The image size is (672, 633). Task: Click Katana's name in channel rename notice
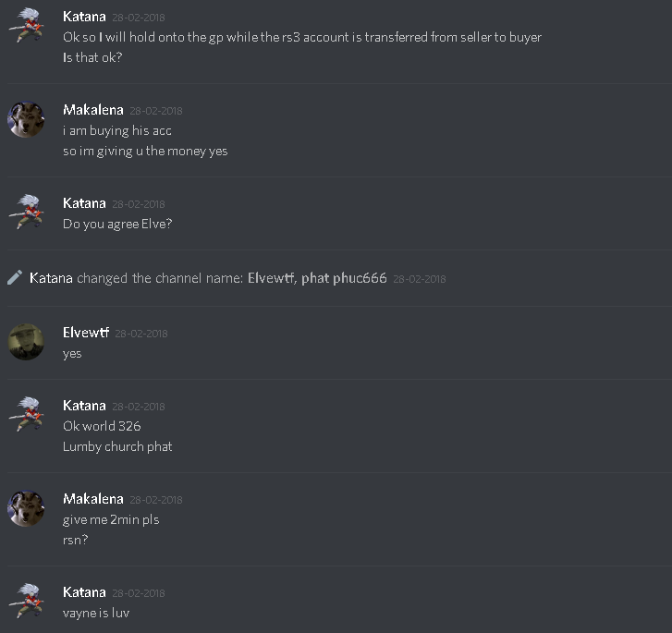tap(51, 278)
